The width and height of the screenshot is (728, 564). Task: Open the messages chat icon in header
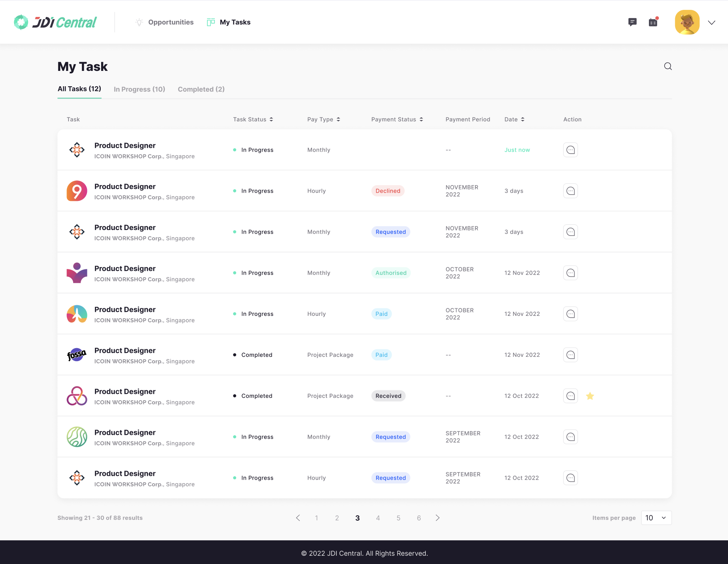(632, 22)
